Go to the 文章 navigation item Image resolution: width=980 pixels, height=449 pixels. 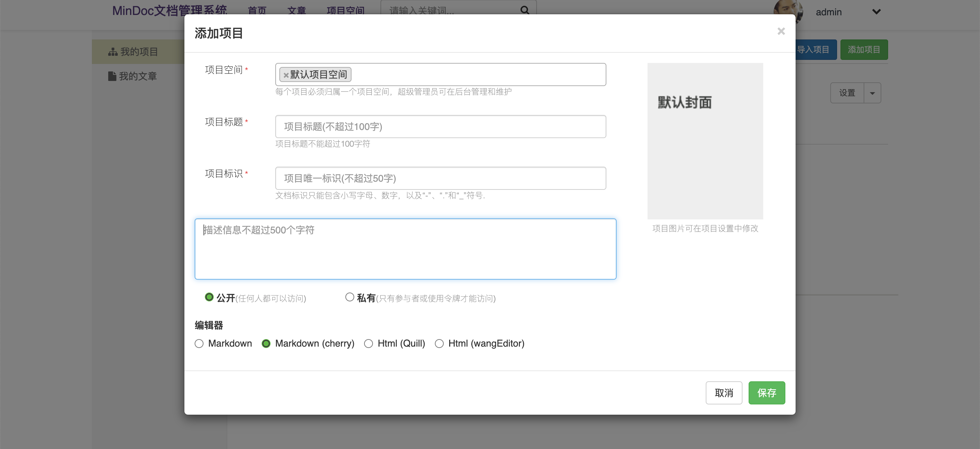296,10
